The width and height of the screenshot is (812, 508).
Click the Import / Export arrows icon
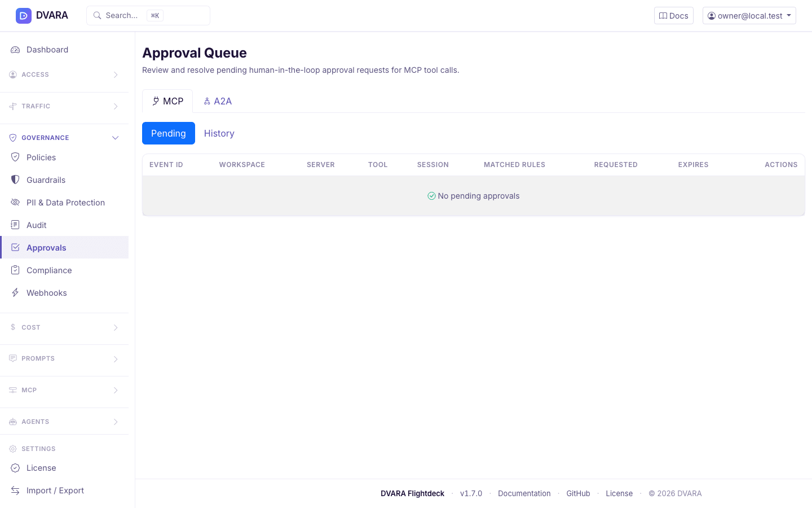point(15,491)
